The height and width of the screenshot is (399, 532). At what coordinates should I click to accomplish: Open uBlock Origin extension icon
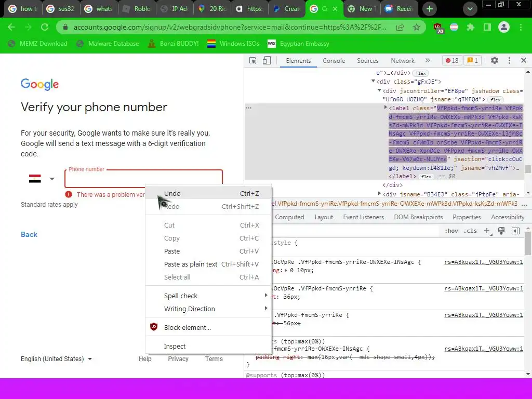[438, 28]
